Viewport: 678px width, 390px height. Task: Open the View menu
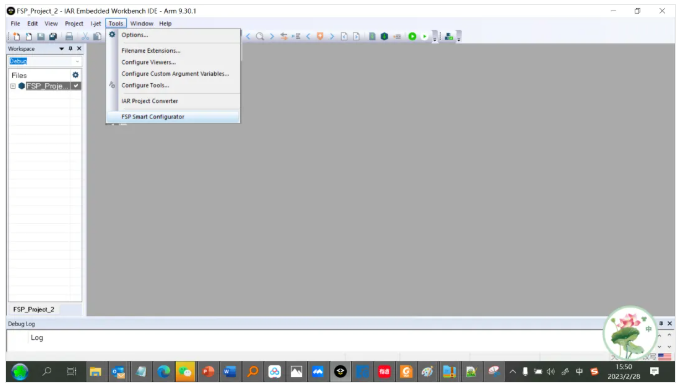coord(51,23)
